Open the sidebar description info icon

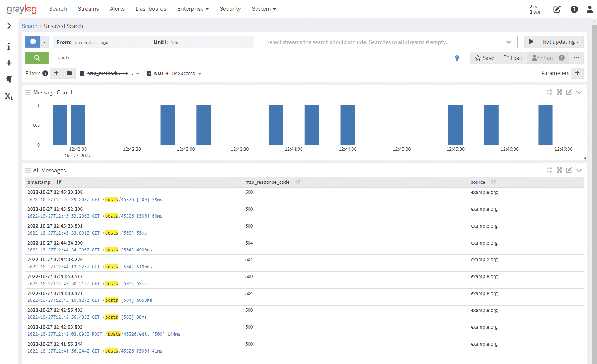pos(8,46)
